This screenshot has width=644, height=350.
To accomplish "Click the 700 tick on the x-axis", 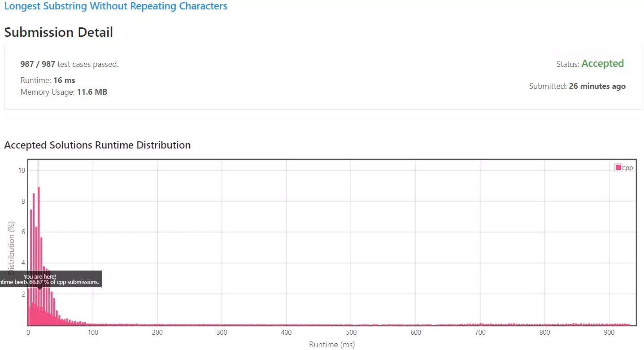I will [480, 332].
